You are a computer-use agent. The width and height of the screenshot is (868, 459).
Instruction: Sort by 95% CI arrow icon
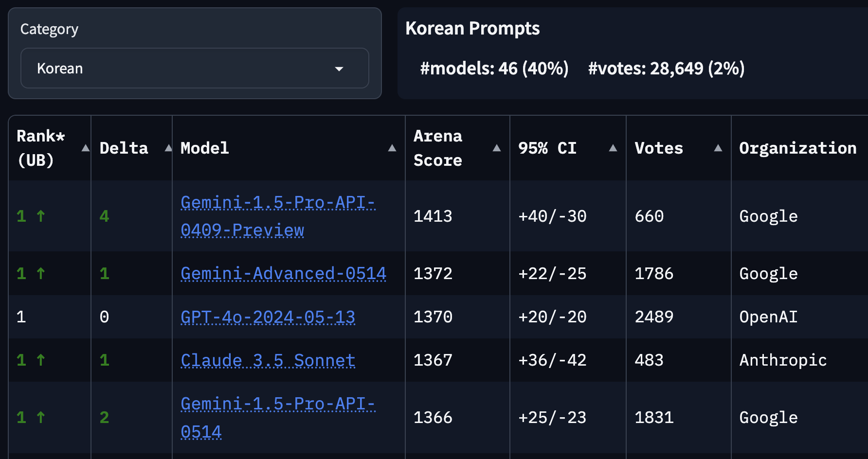(x=613, y=148)
